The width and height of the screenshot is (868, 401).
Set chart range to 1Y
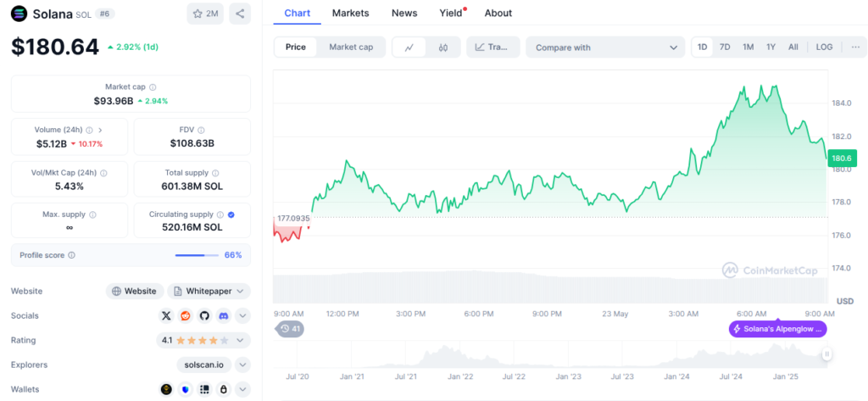tap(771, 47)
